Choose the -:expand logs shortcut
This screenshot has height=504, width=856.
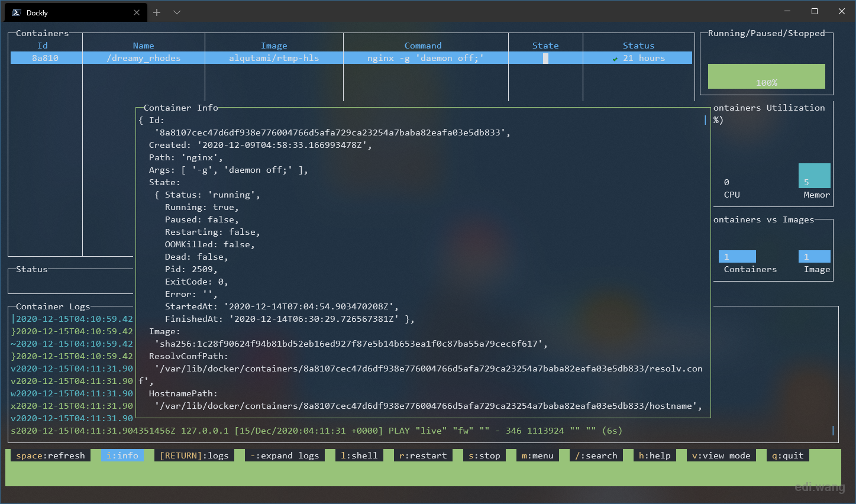click(x=285, y=455)
